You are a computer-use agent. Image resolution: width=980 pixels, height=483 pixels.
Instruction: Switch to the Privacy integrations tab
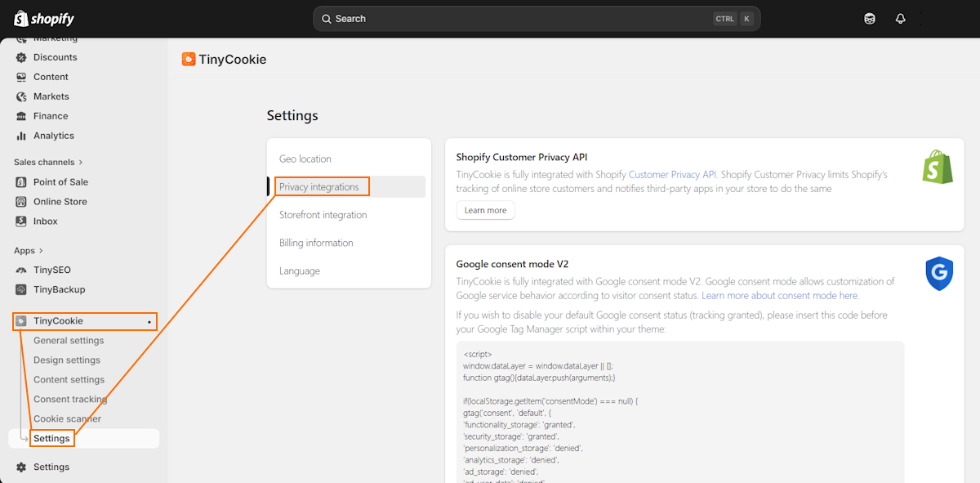coord(321,186)
